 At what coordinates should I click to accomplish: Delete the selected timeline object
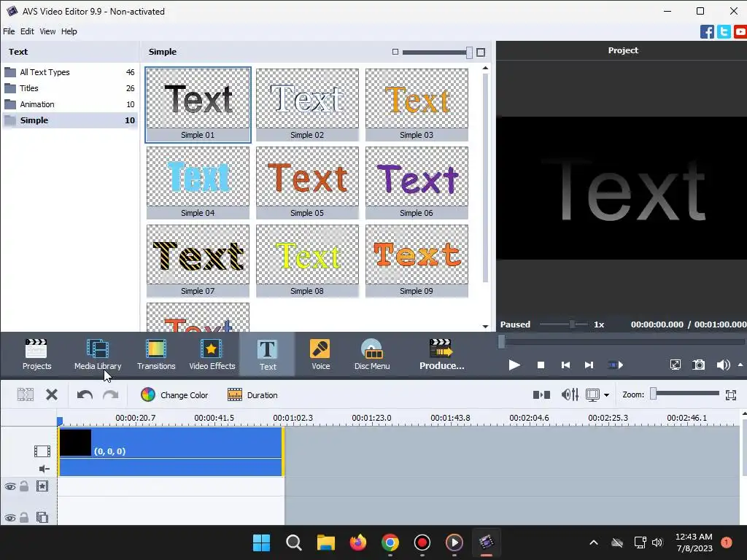click(x=52, y=394)
